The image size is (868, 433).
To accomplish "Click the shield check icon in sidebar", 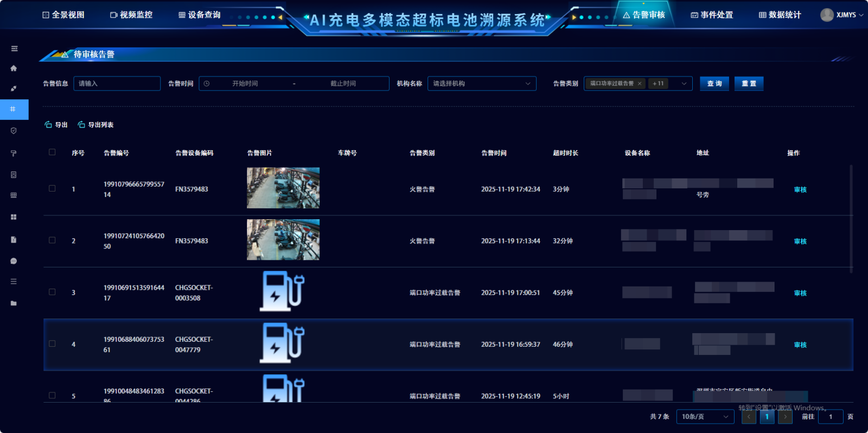I will [x=14, y=131].
